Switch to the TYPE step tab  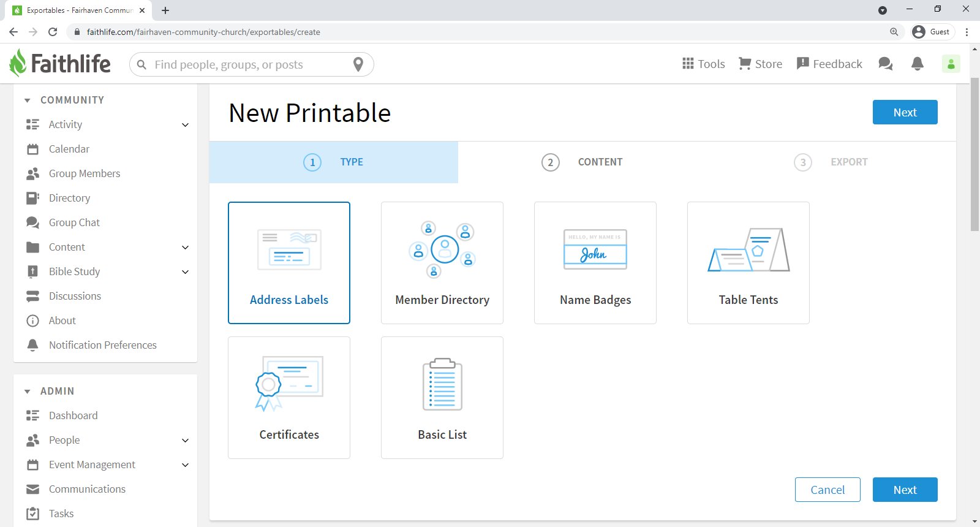pyautogui.click(x=334, y=162)
